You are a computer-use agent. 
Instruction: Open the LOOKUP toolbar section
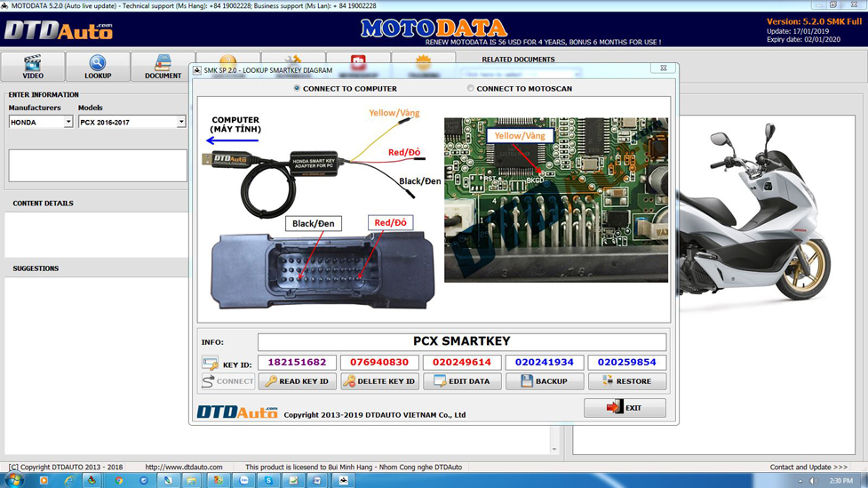coord(98,67)
